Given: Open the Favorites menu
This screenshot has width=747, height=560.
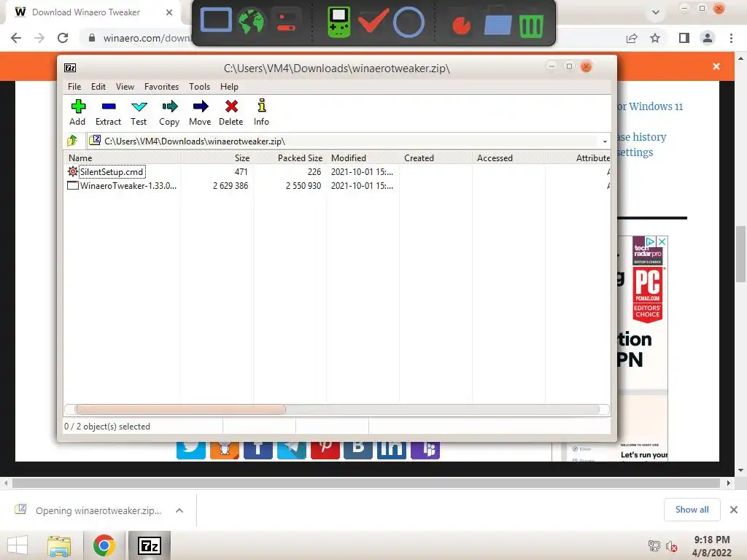Looking at the screenshot, I should (x=161, y=87).
